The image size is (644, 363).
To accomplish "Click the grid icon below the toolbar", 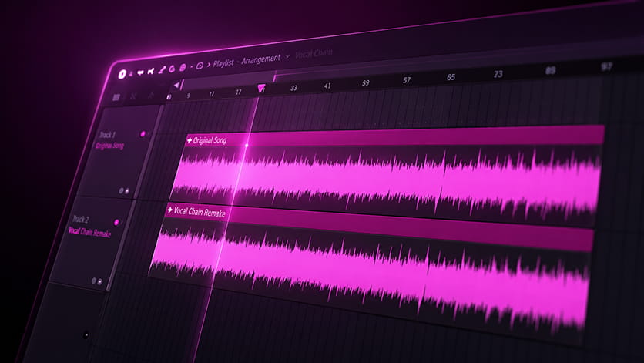I will (x=116, y=97).
